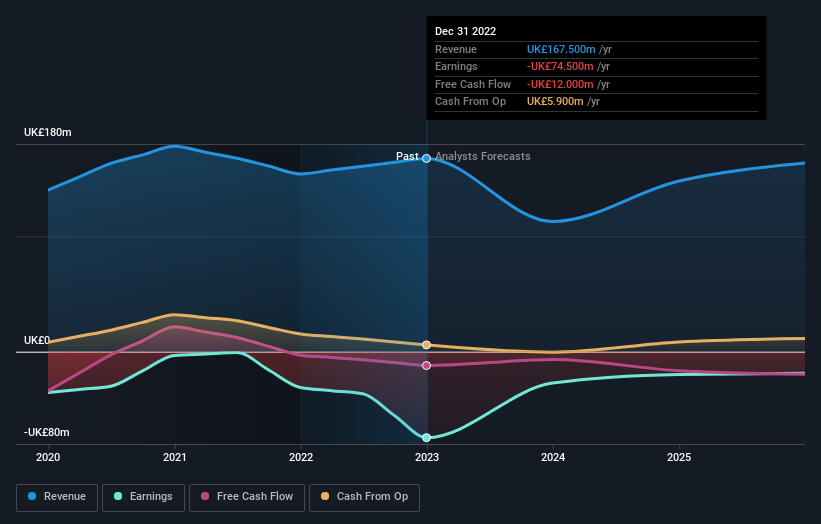821x524 pixels.
Task: Click the UK£0 y-axis label
Action: pos(37,340)
